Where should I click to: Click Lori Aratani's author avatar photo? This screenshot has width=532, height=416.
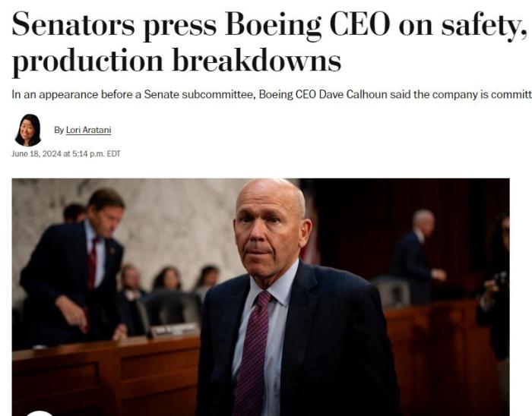[x=27, y=130]
